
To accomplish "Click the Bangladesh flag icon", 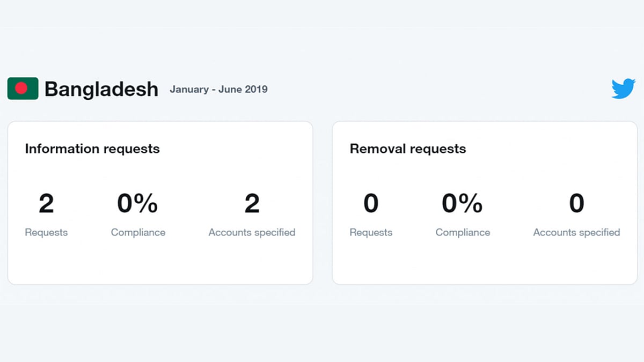I will 23,88.
